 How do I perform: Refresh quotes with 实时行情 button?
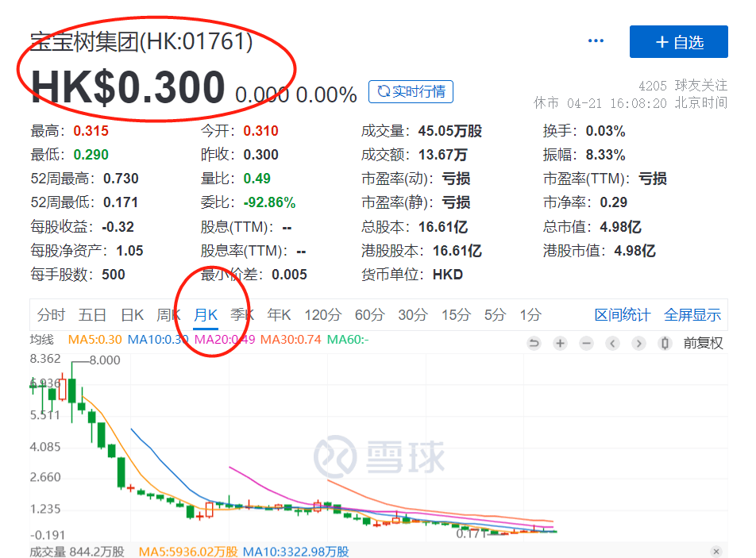(411, 91)
